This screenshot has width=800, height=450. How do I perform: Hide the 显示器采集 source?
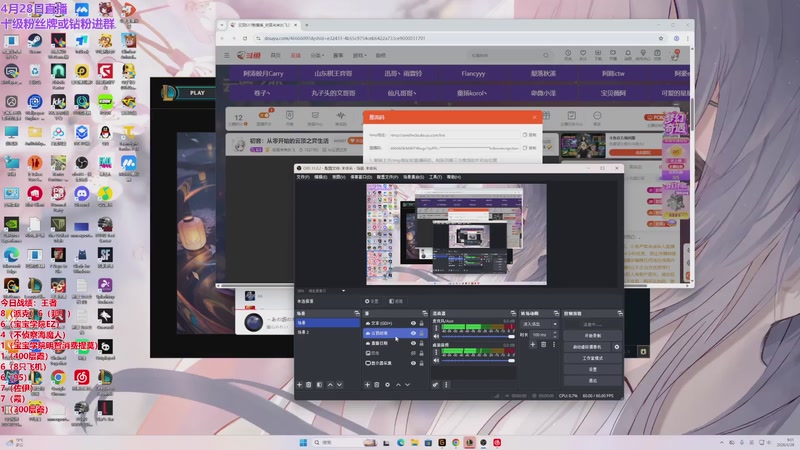click(413, 363)
